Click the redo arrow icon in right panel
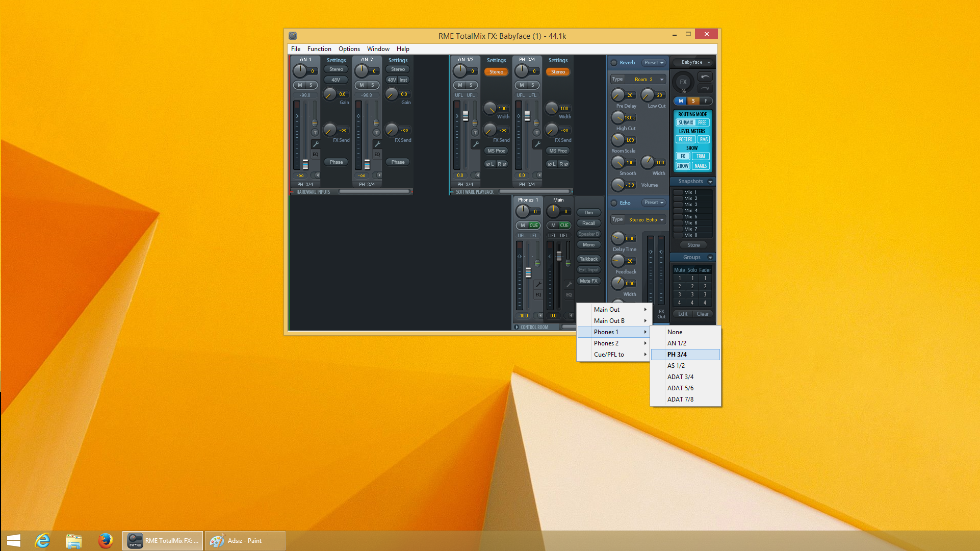 (705, 88)
